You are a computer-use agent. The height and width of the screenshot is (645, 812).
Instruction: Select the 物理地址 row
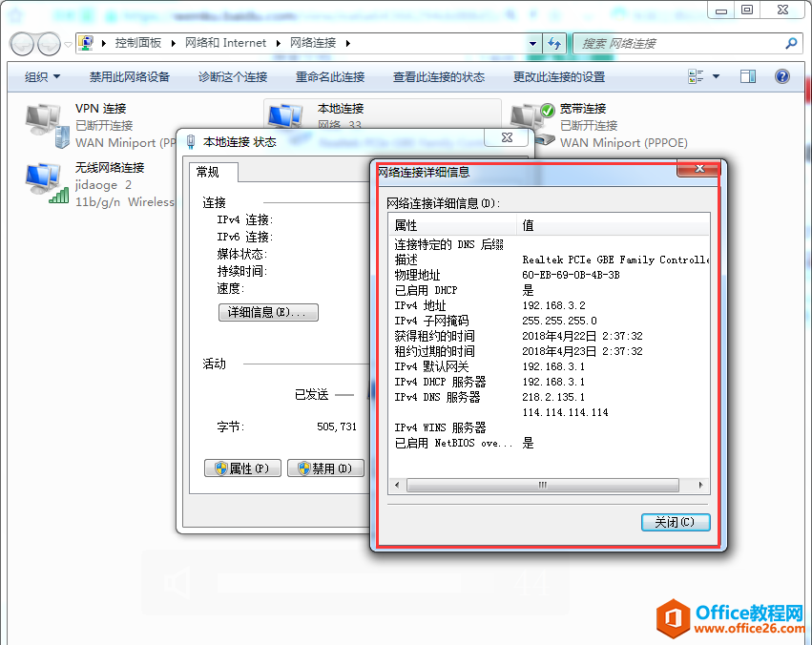click(x=549, y=275)
